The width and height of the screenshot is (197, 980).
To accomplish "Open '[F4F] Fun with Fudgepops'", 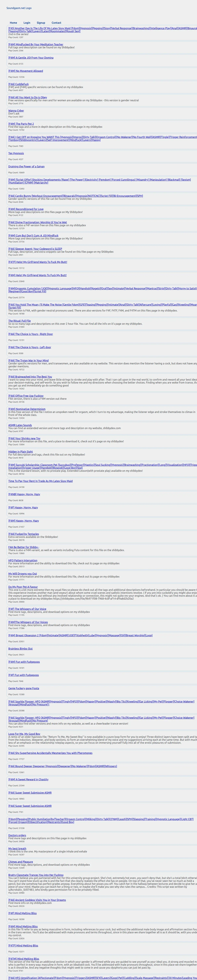I will click(x=24, y=675).
